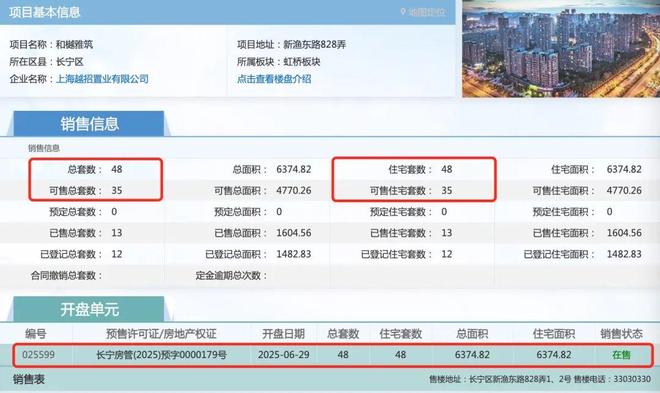Click the 总套数 value 48 in sales info
Image resolution: width=660 pixels, height=393 pixels.
tap(117, 169)
